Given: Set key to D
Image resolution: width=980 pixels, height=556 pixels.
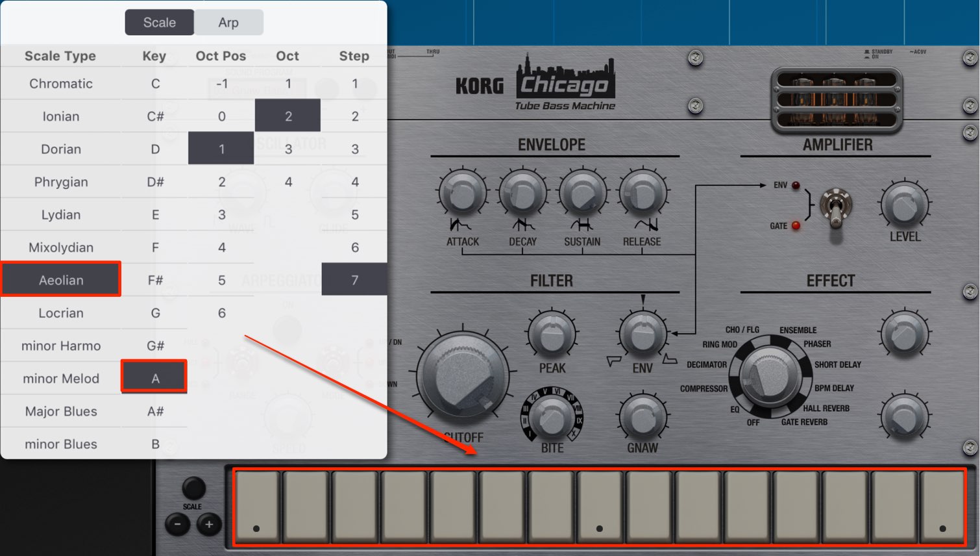Looking at the screenshot, I should click(155, 149).
